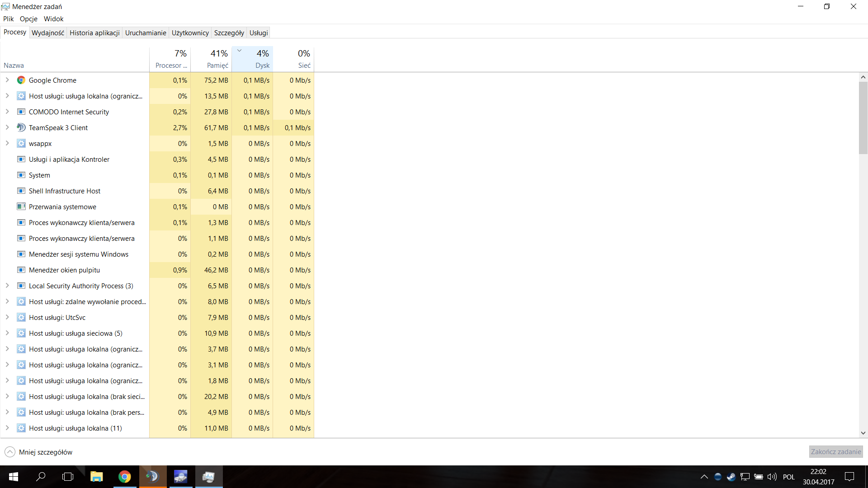The image size is (868, 488).
Task: Open the Windows Start menu
Action: [x=14, y=477]
